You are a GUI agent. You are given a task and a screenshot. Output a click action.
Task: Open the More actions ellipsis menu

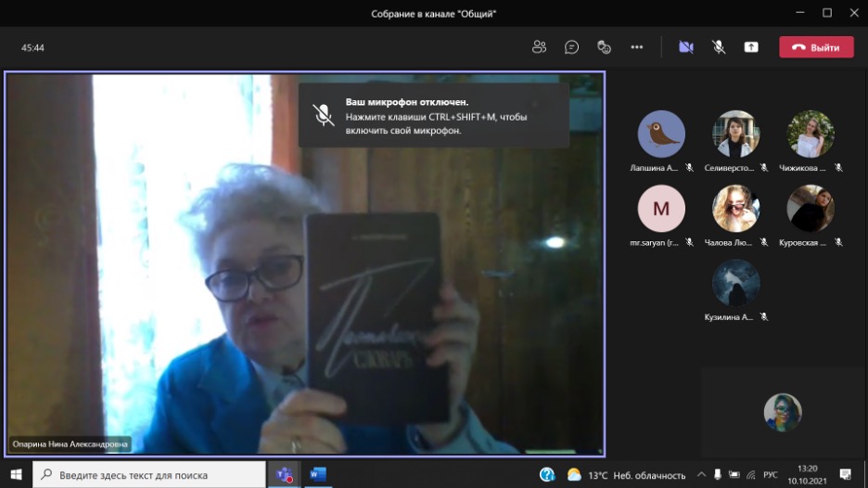click(636, 47)
